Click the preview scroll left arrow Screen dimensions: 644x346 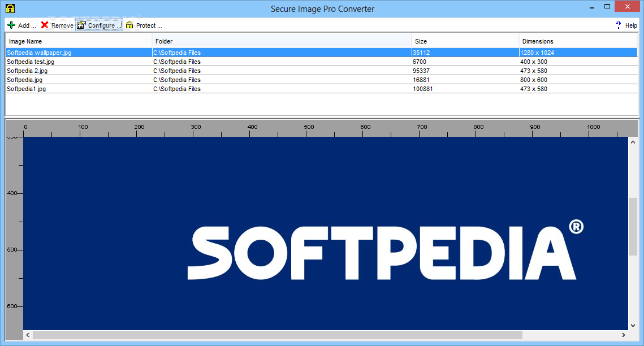[28, 335]
